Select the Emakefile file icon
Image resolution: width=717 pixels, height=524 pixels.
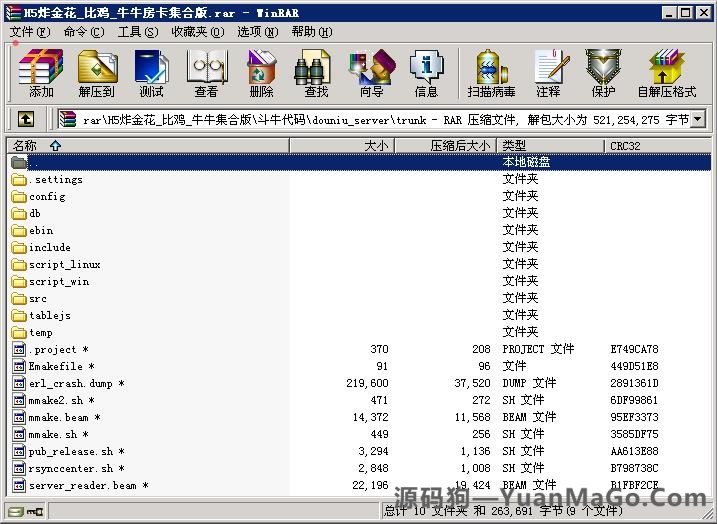[19, 367]
